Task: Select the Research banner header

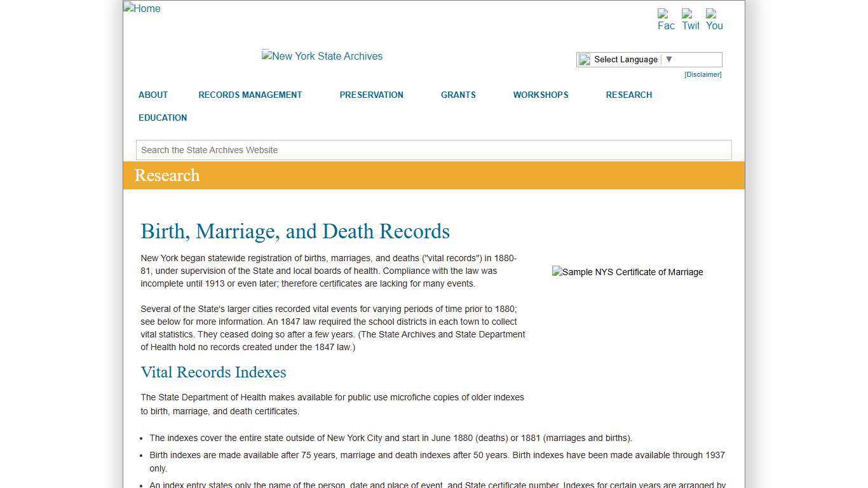Action: (166, 175)
